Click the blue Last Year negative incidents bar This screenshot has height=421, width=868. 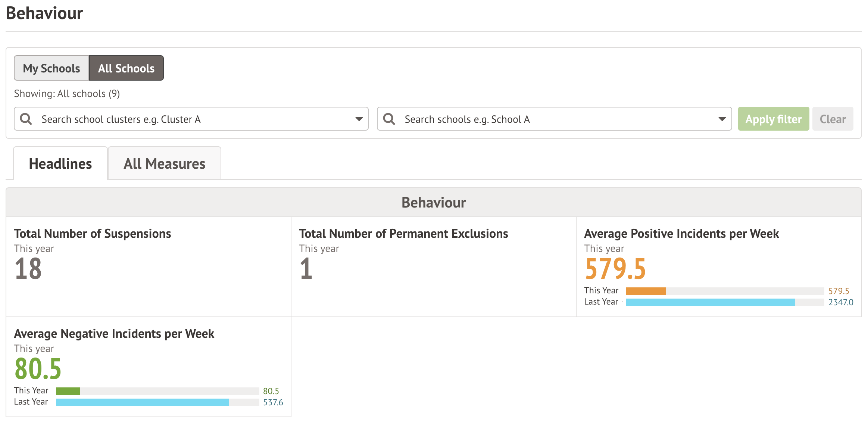142,402
